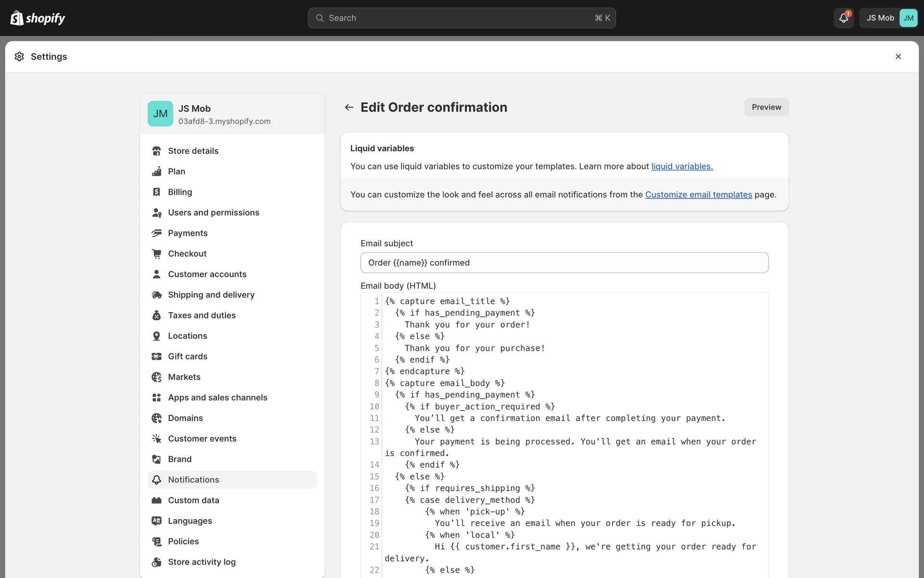Open Apps and sales channels settings
924x578 pixels.
217,397
